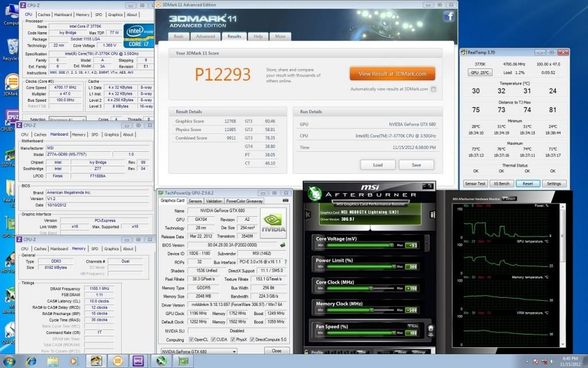Open the 3DMark desktop shortcut
The width and height of the screenshot is (588, 368).
pos(11,85)
